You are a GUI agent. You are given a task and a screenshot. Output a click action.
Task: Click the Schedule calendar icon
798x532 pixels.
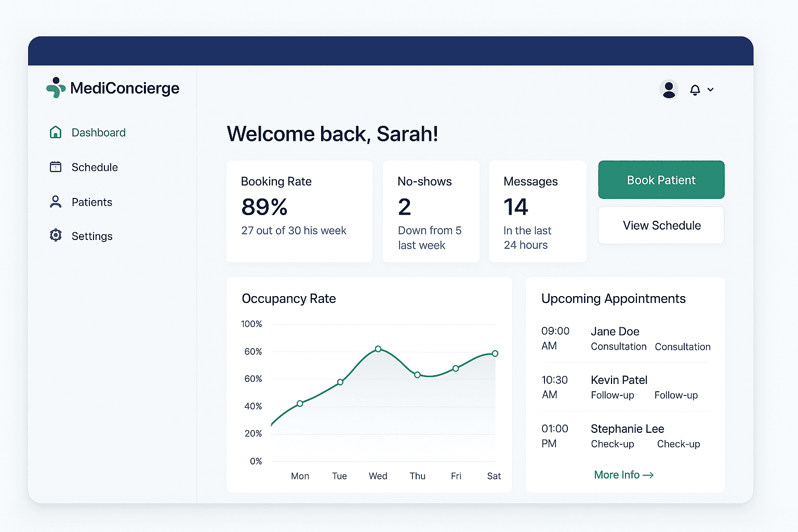pos(56,167)
